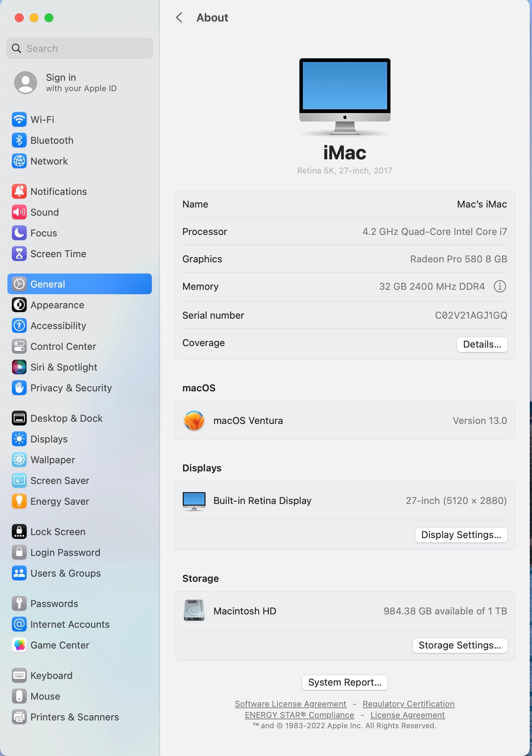Click the Sound speaker icon
532x756 pixels.
point(19,212)
